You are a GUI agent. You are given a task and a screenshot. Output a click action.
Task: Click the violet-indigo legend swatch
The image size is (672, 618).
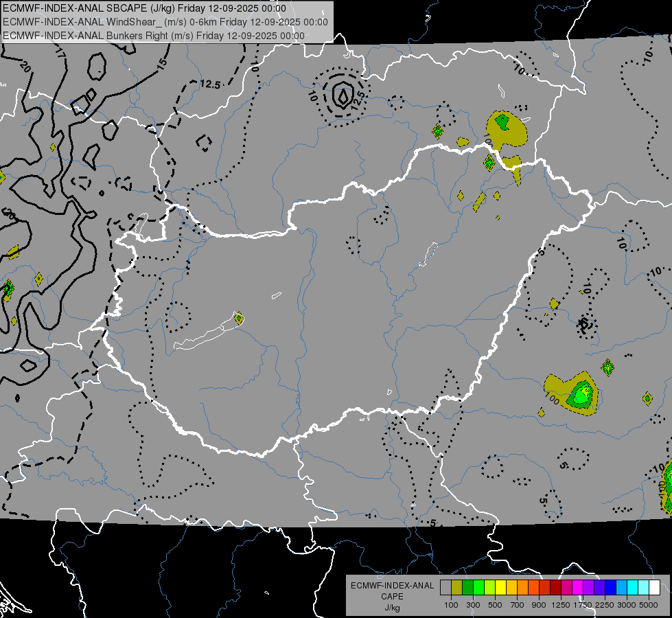[x=599, y=587]
